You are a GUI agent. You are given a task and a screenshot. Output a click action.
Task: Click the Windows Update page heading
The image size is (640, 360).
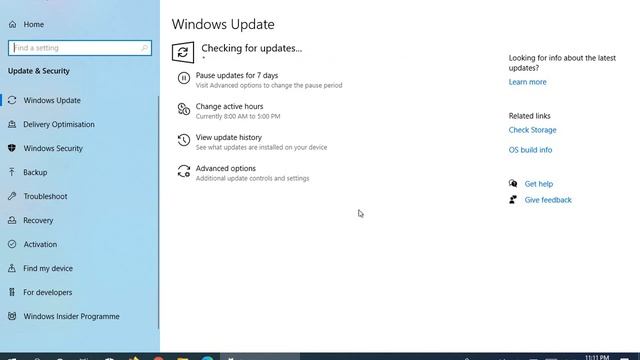tap(223, 24)
